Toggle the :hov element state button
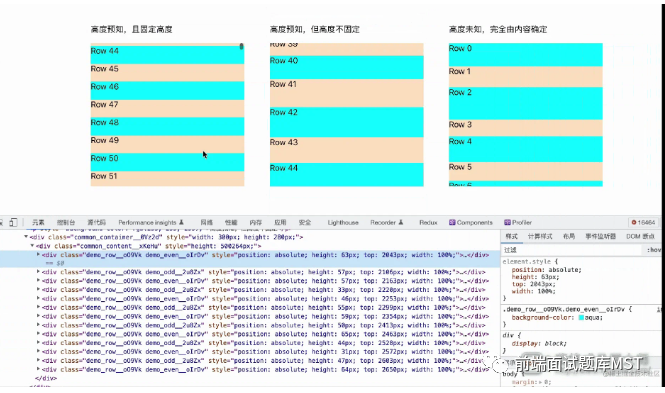Viewport: 665px width, 393px height. (654, 250)
